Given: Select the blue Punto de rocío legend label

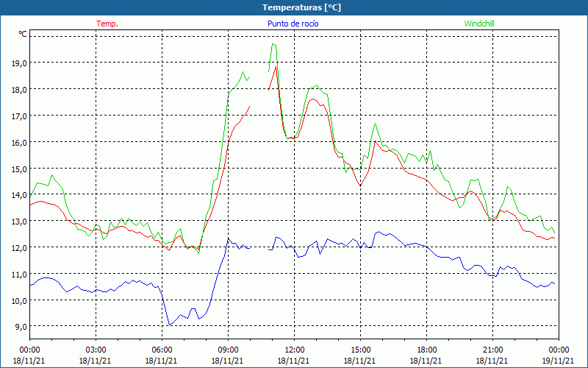Looking at the screenshot, I should point(293,24).
